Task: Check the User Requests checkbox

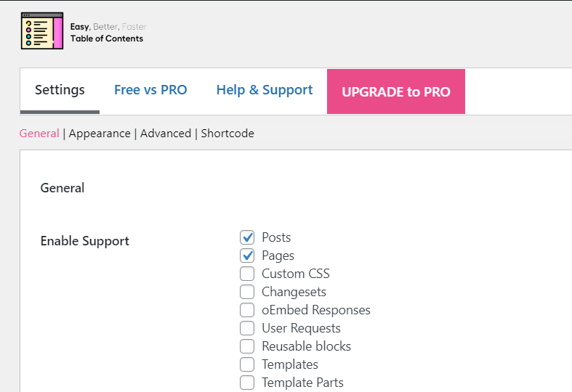Action: (247, 328)
